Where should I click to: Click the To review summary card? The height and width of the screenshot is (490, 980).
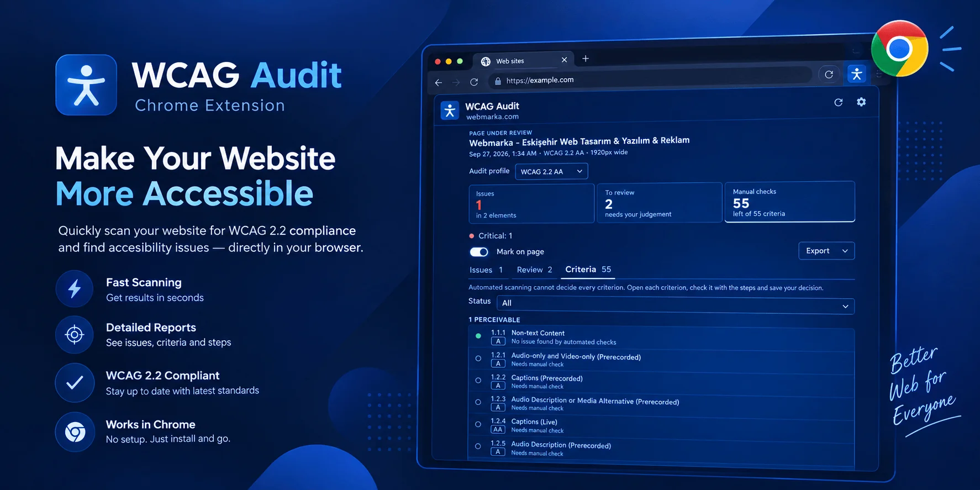pyautogui.click(x=660, y=203)
